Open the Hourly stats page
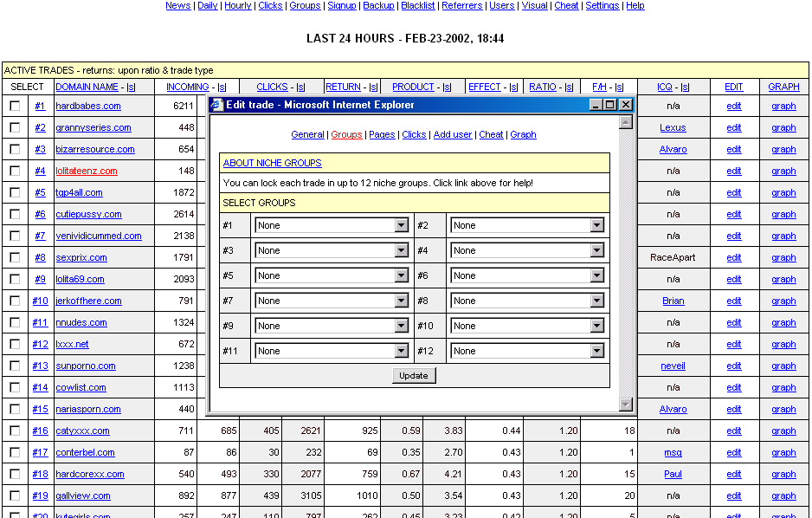 point(238,6)
